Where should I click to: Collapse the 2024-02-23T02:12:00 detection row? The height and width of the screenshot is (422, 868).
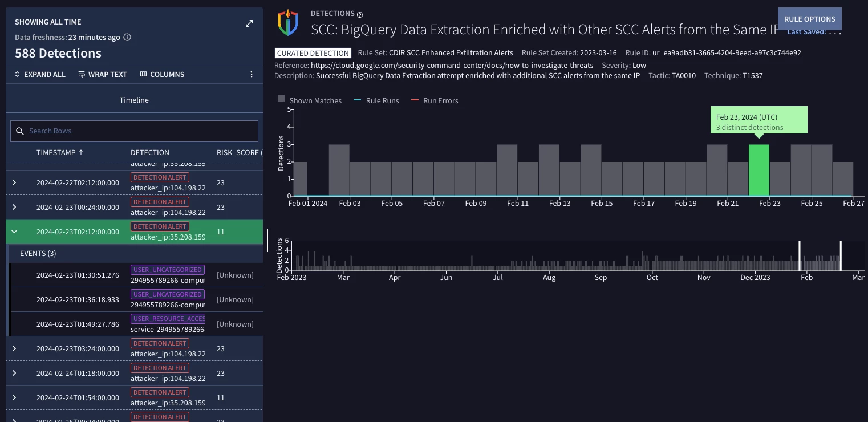pyautogui.click(x=14, y=232)
